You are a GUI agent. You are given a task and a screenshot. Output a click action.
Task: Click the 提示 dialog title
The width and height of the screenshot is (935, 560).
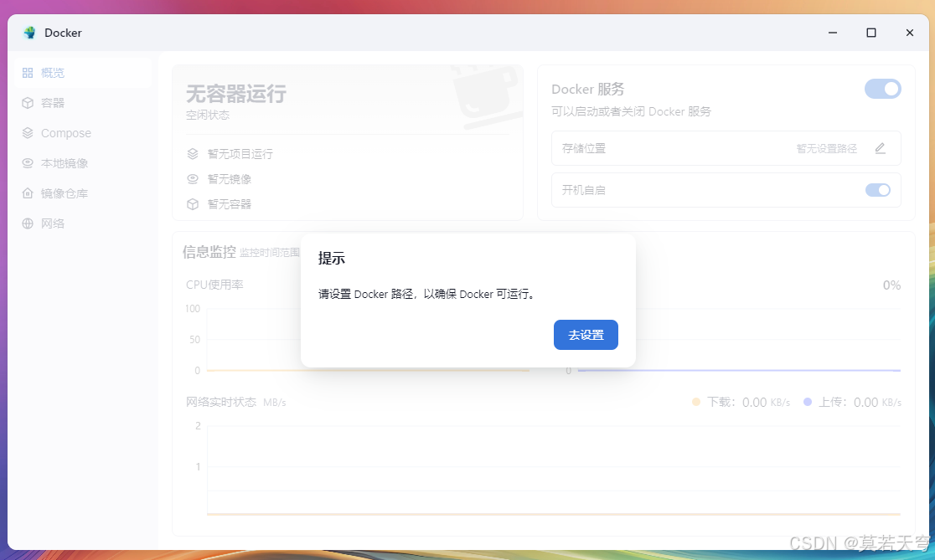332,258
